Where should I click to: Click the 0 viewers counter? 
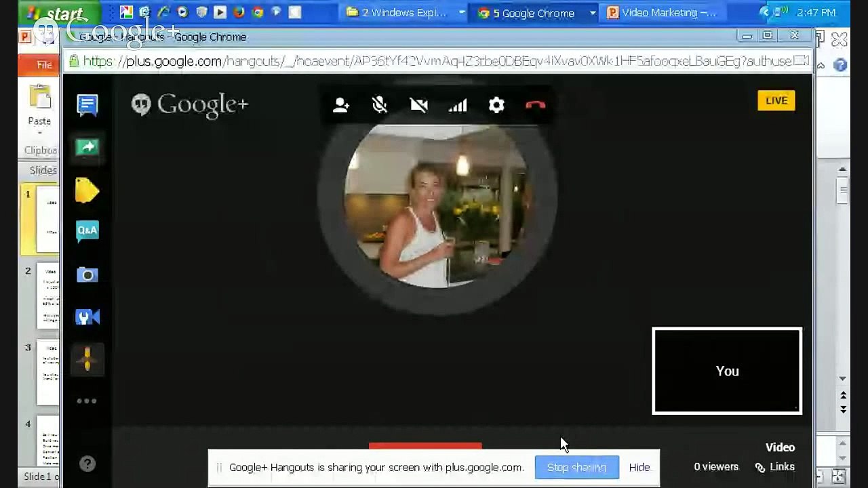tap(716, 467)
